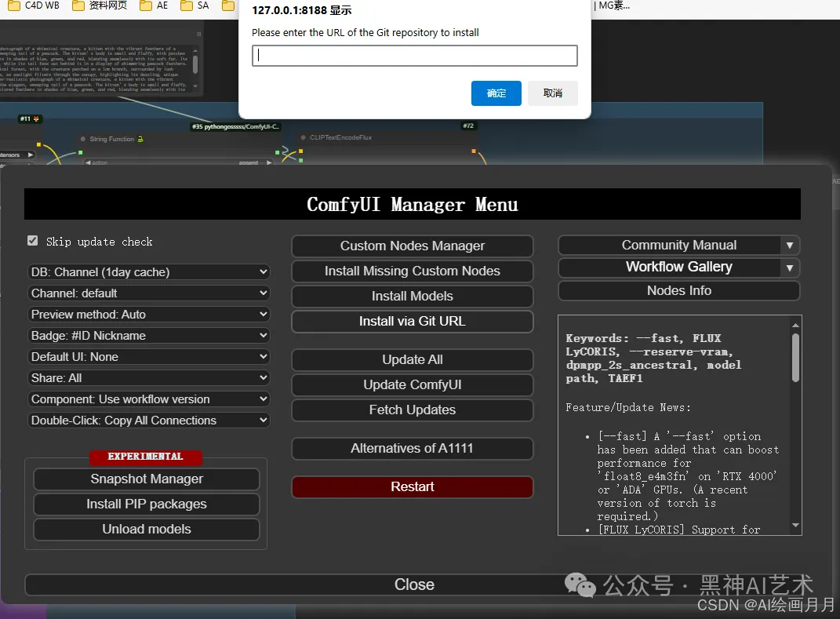
Task: Click the news panel scrollbar thumb
Action: pos(795,358)
